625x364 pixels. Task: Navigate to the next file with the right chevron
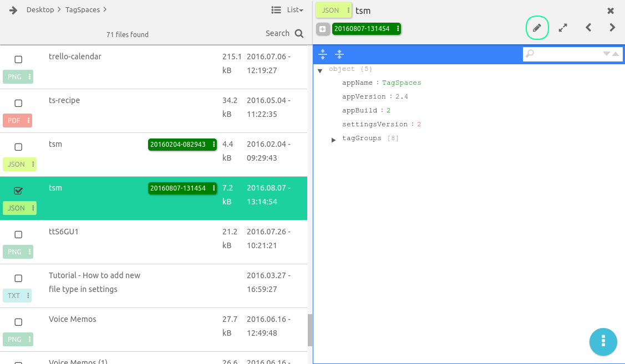click(611, 27)
